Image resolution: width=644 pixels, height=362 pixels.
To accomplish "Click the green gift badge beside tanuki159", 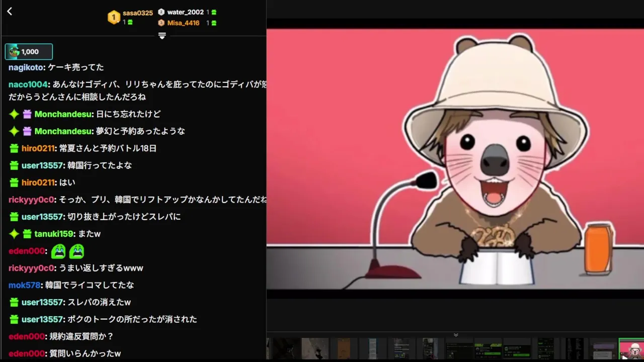I will (27, 234).
